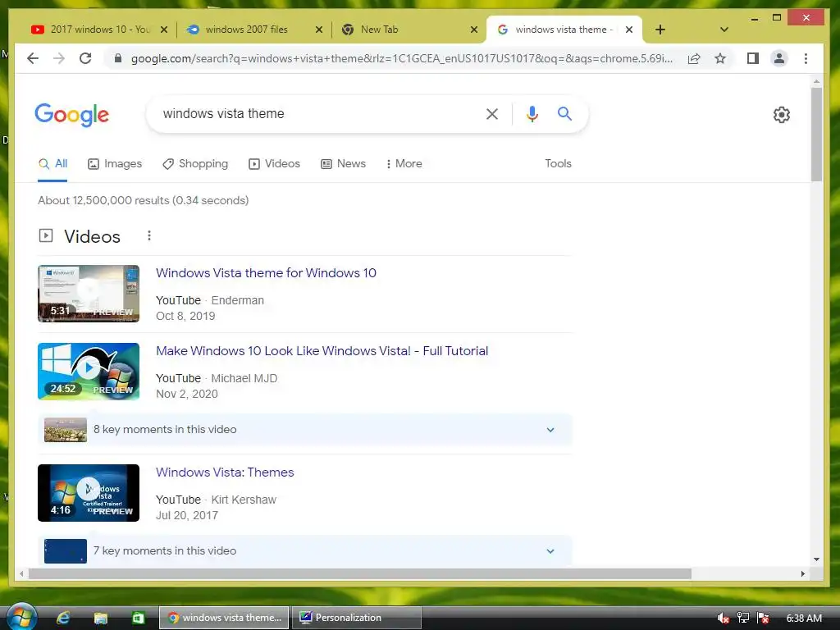Open Chrome side panel

753,58
